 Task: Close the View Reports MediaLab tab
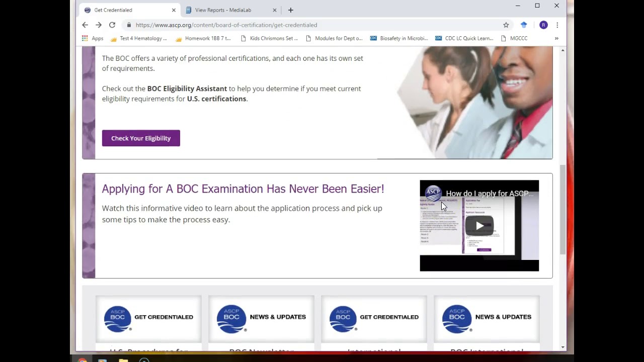click(275, 10)
